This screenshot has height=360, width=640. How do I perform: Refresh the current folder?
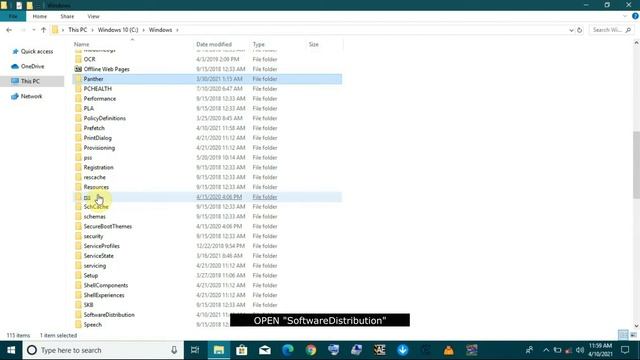579,30
